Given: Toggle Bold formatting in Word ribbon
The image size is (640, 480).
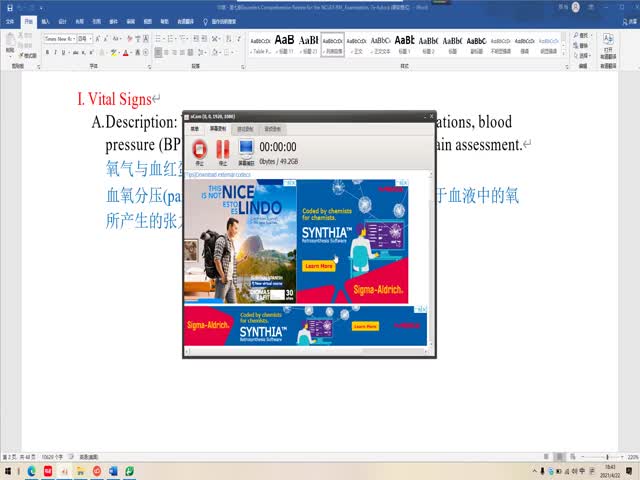Looking at the screenshot, I should (47, 53).
